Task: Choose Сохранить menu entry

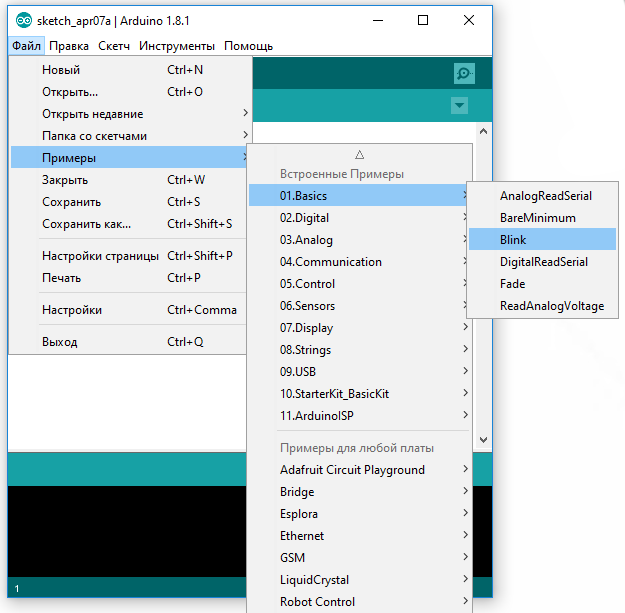Action: (x=128, y=202)
